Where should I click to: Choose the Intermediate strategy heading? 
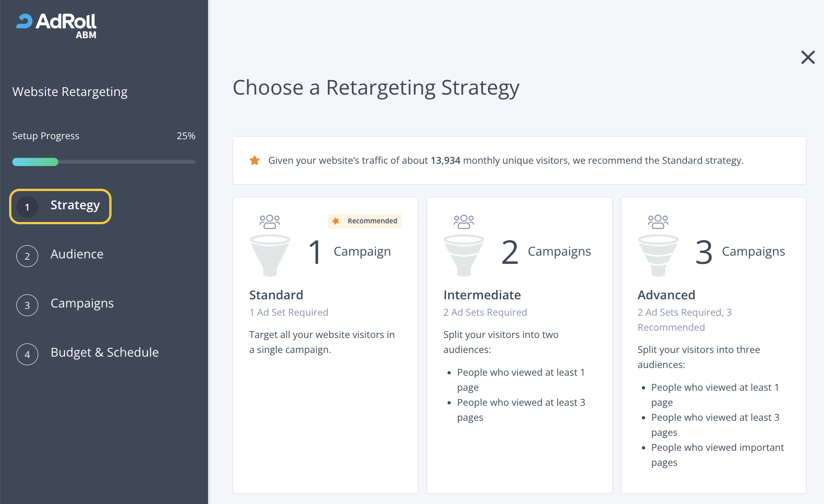point(482,295)
